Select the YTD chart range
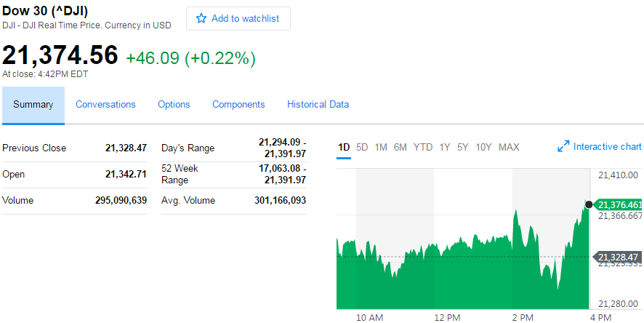 [x=423, y=147]
